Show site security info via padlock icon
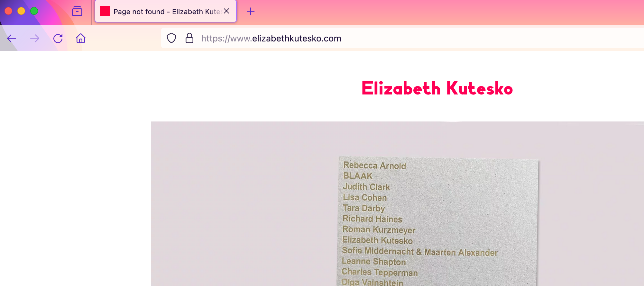The image size is (644, 286). [x=189, y=38]
